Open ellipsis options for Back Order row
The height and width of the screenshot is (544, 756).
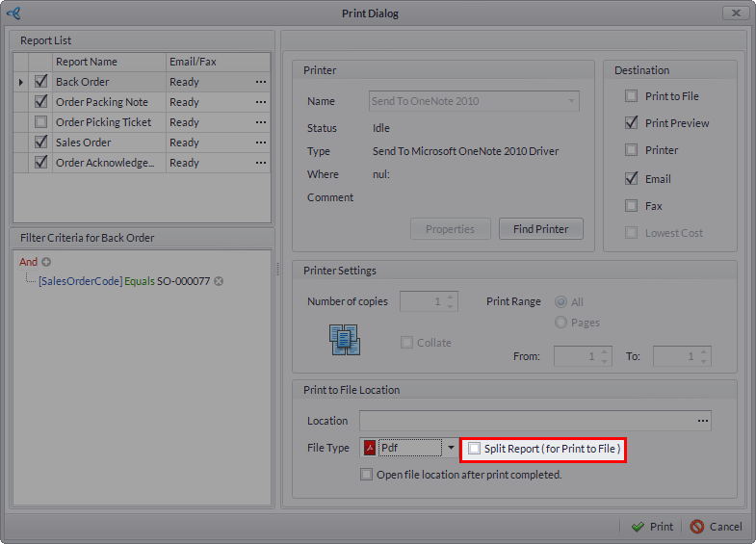pos(261,82)
